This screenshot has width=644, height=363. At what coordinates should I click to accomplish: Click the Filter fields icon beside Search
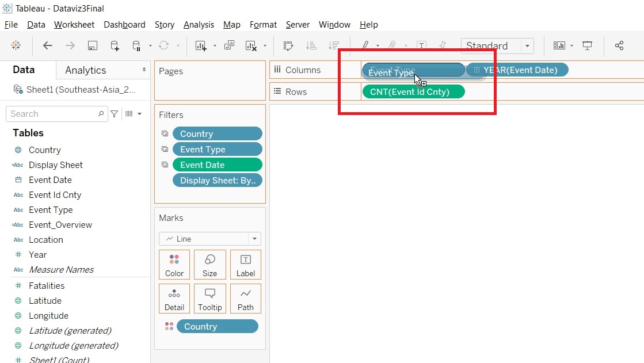click(x=115, y=114)
